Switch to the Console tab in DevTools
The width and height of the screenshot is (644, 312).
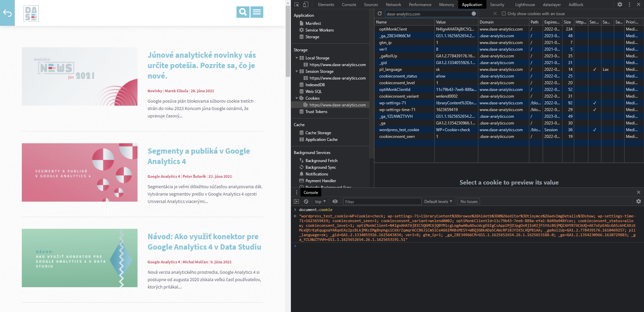(349, 4)
